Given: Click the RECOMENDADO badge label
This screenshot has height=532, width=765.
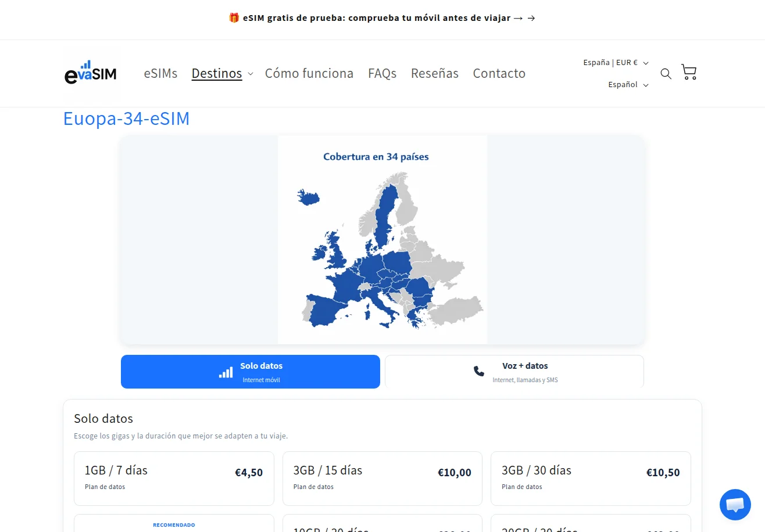Looking at the screenshot, I should (174, 525).
